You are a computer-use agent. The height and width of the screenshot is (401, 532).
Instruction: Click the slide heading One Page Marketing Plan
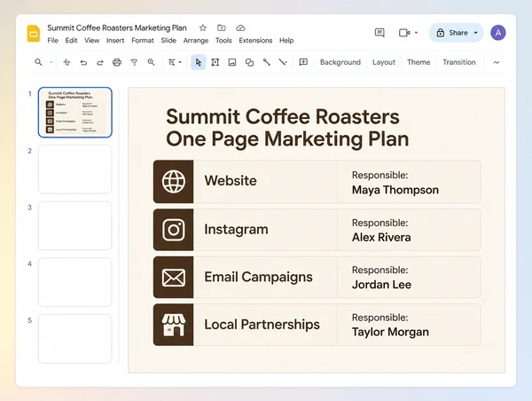point(287,139)
